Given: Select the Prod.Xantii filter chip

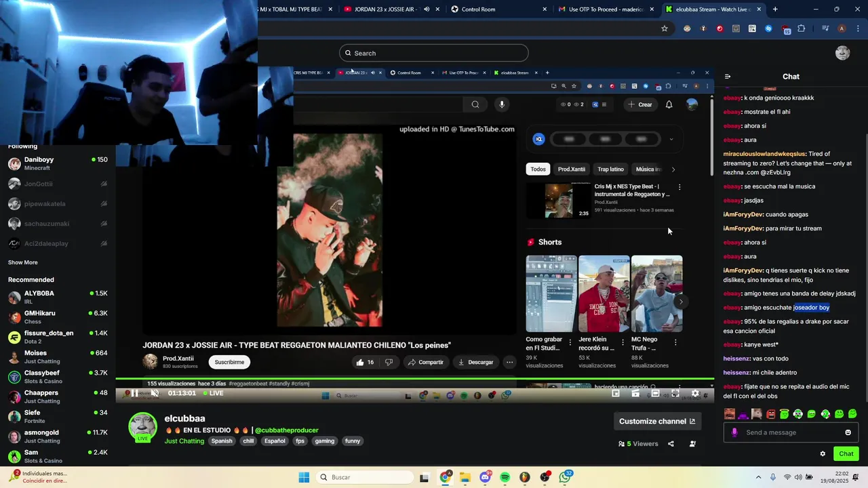Looking at the screenshot, I should pyautogui.click(x=571, y=169).
